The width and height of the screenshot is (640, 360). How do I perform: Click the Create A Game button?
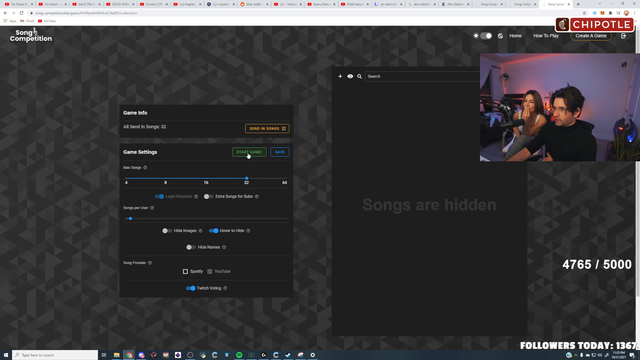[x=591, y=36]
